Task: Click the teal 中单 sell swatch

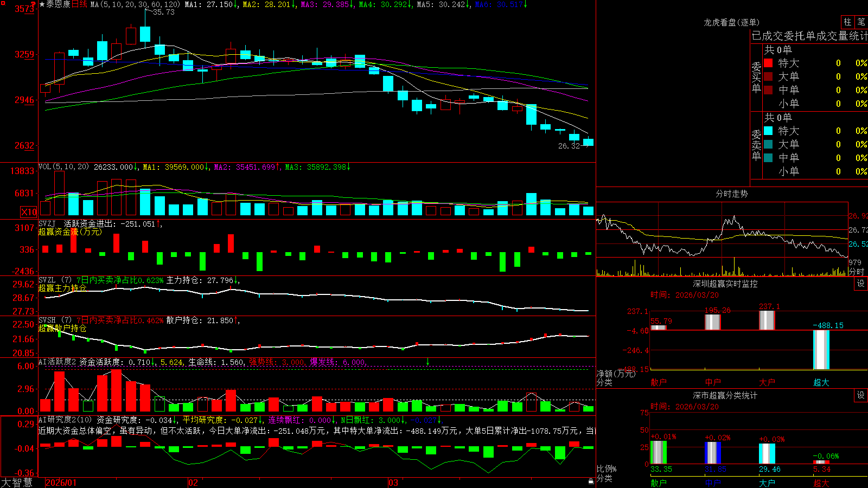Action: (768, 158)
